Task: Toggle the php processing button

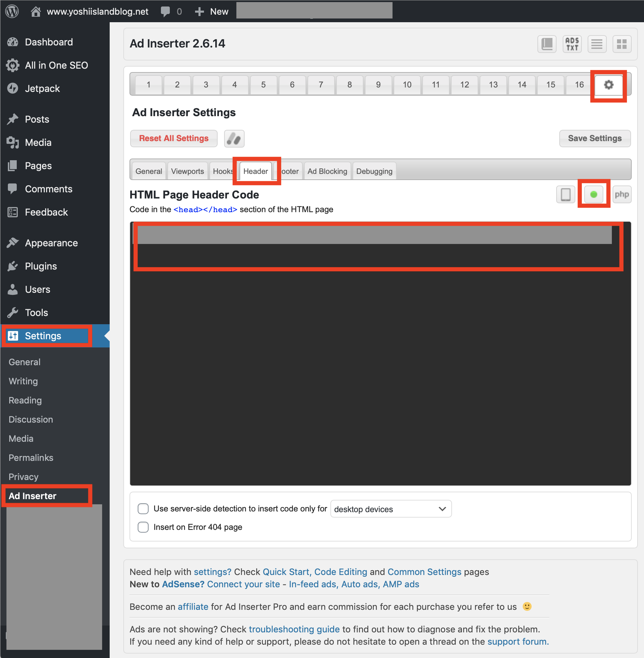Action: tap(622, 195)
